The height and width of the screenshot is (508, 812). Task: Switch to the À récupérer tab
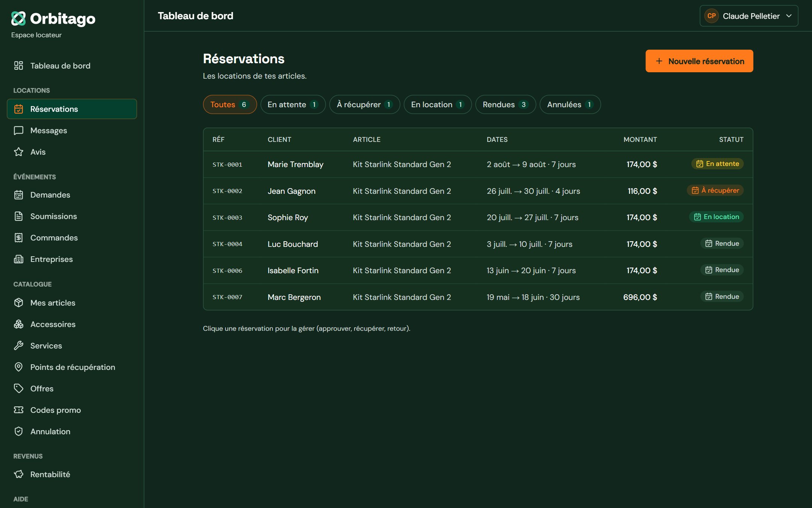[x=365, y=105]
